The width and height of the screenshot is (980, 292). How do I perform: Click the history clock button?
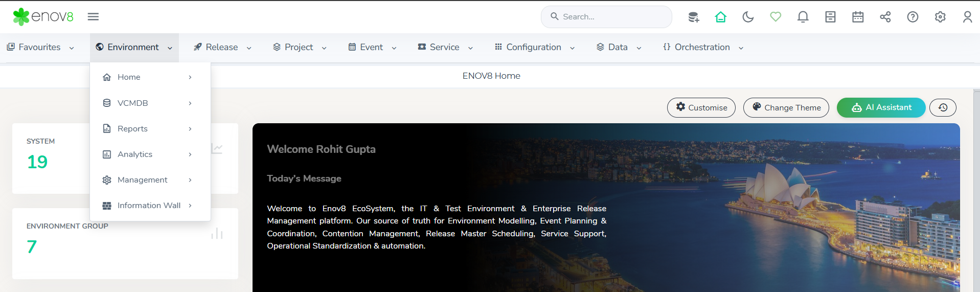coord(943,107)
